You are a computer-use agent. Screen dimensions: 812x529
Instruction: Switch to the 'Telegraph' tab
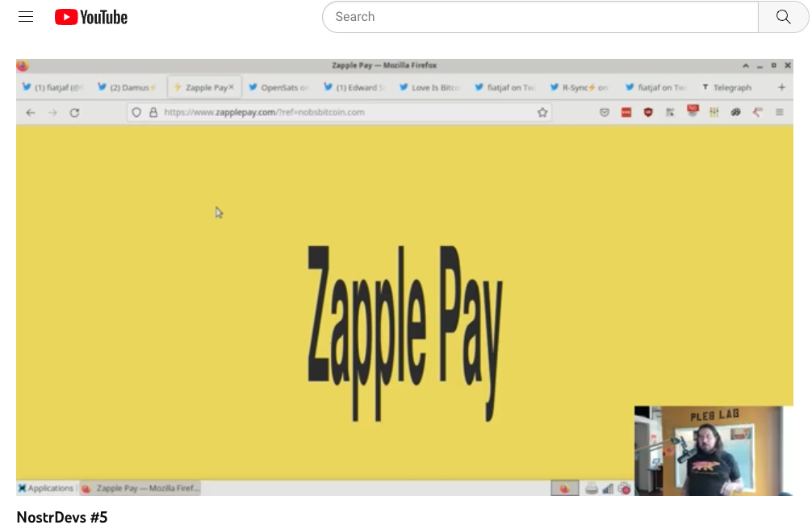pos(727,87)
